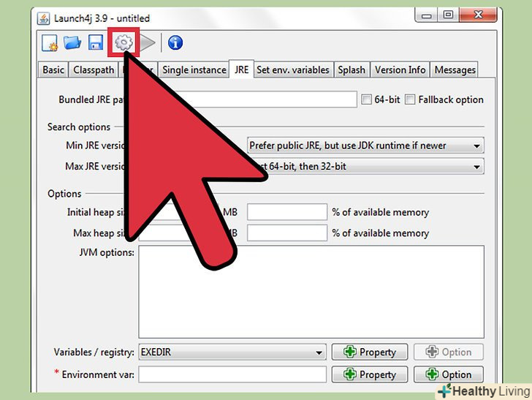Click Option button next to Environment var
Screen dimensions: 532x400
point(449,374)
